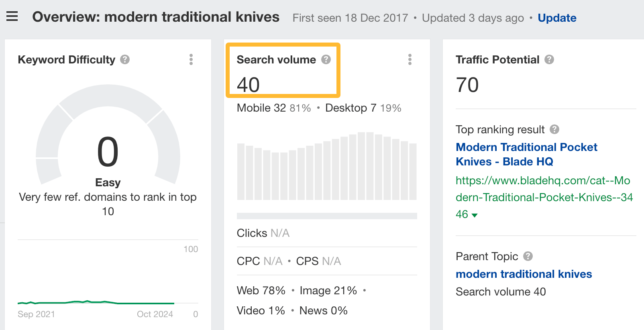Open the Traffic Potential help icon
Viewport: 644px width, 330px height.
click(550, 59)
